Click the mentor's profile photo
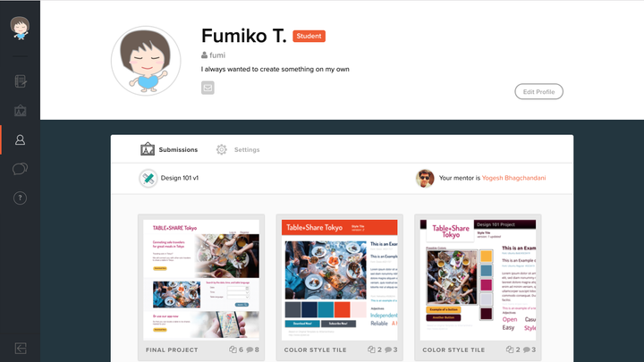The height and width of the screenshot is (362, 644). coord(425,178)
